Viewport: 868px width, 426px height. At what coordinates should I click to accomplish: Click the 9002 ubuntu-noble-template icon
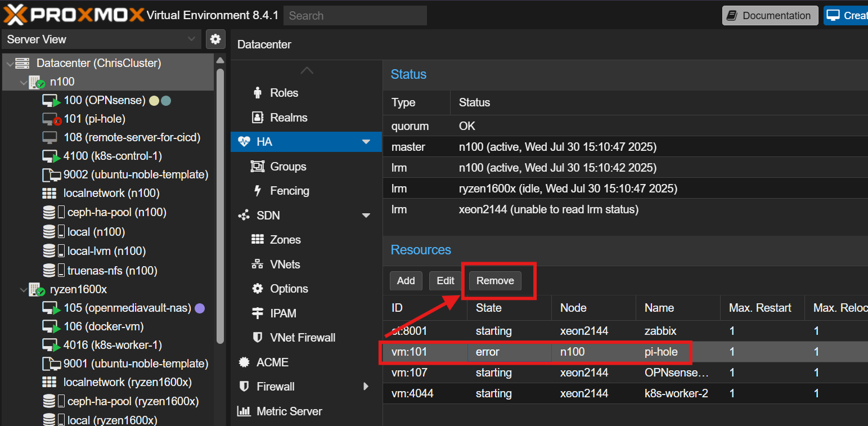pos(51,175)
